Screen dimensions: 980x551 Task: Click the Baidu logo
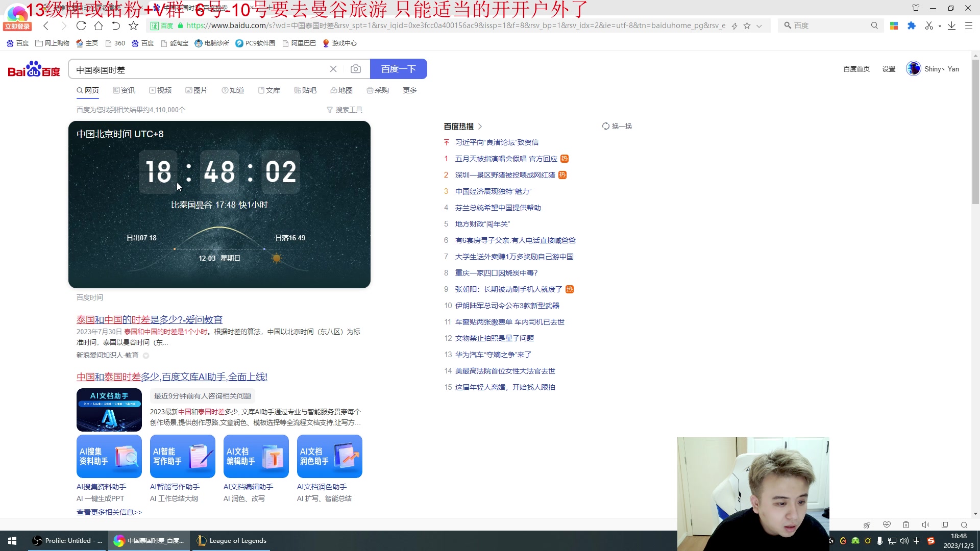click(34, 69)
